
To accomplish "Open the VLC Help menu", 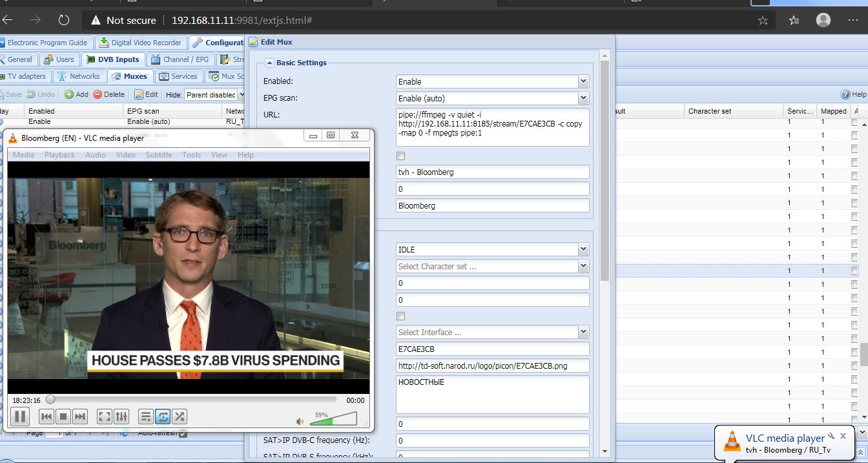I will pos(245,155).
